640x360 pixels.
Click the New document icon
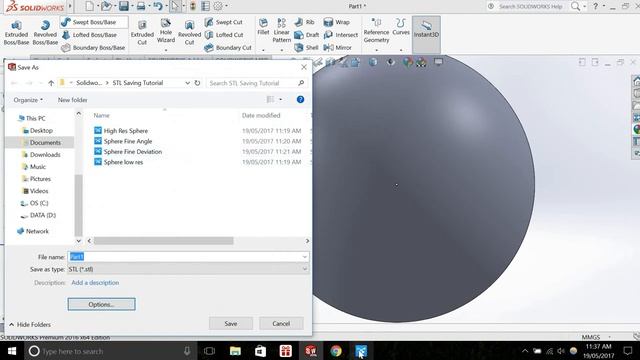click(x=89, y=6)
